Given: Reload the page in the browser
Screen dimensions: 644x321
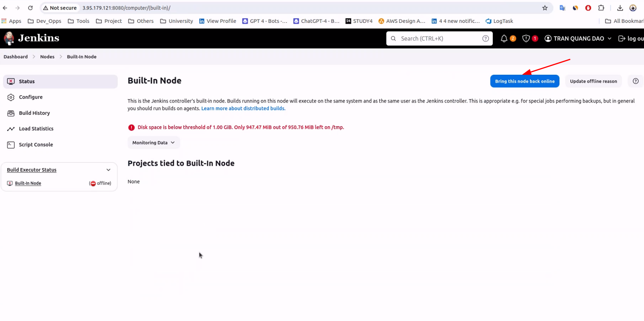Looking at the screenshot, I should (30, 8).
